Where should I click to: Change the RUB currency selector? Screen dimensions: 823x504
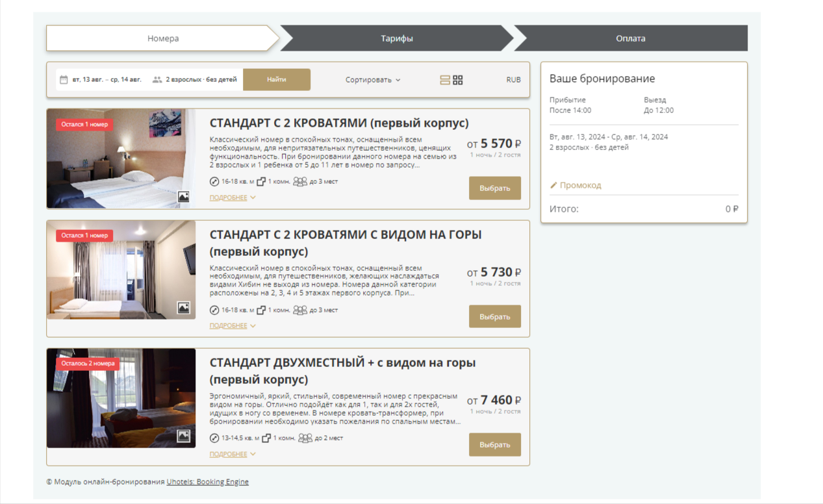tap(513, 80)
